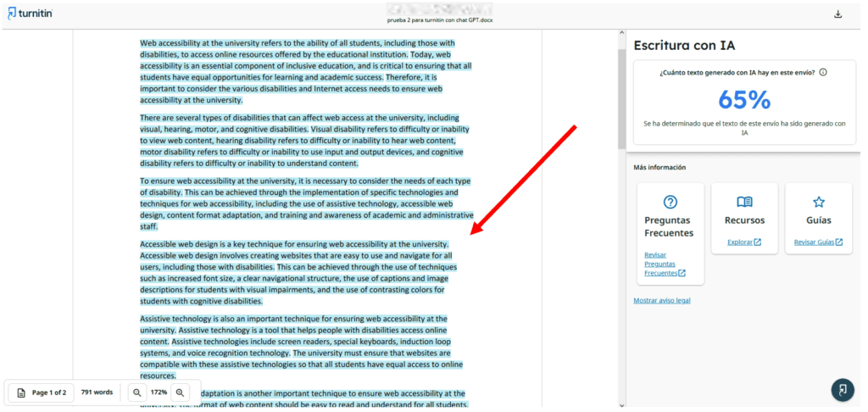Click the Guías star icon

[x=818, y=202]
